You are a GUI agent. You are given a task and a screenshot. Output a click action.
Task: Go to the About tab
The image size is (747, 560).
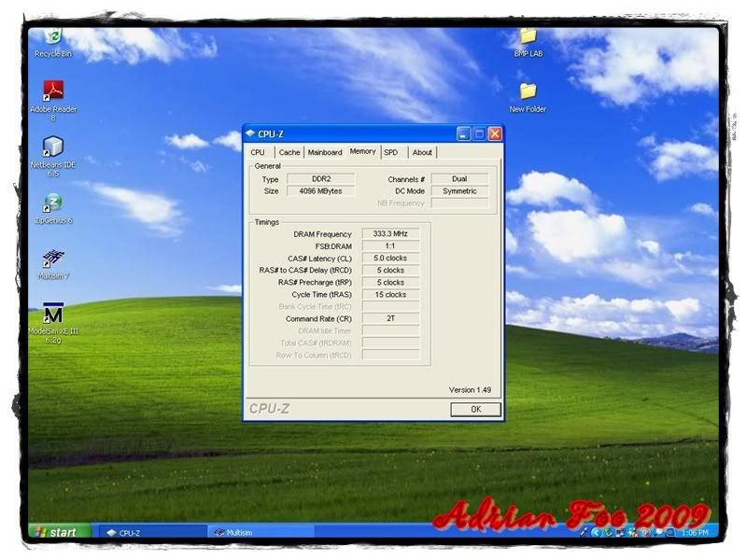pyautogui.click(x=422, y=152)
